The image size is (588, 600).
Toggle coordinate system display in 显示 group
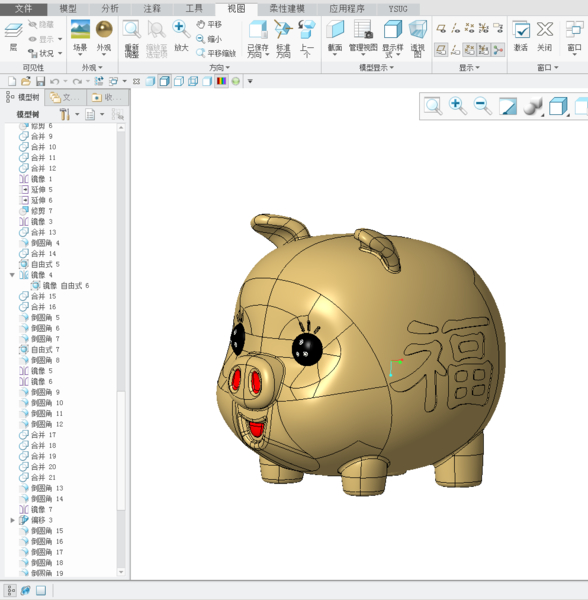coord(484,28)
